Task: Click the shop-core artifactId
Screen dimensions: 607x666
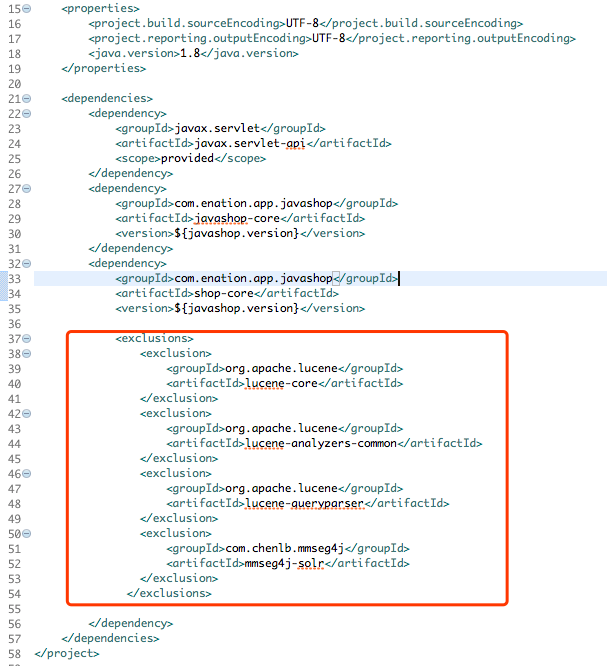Action: pos(224,293)
